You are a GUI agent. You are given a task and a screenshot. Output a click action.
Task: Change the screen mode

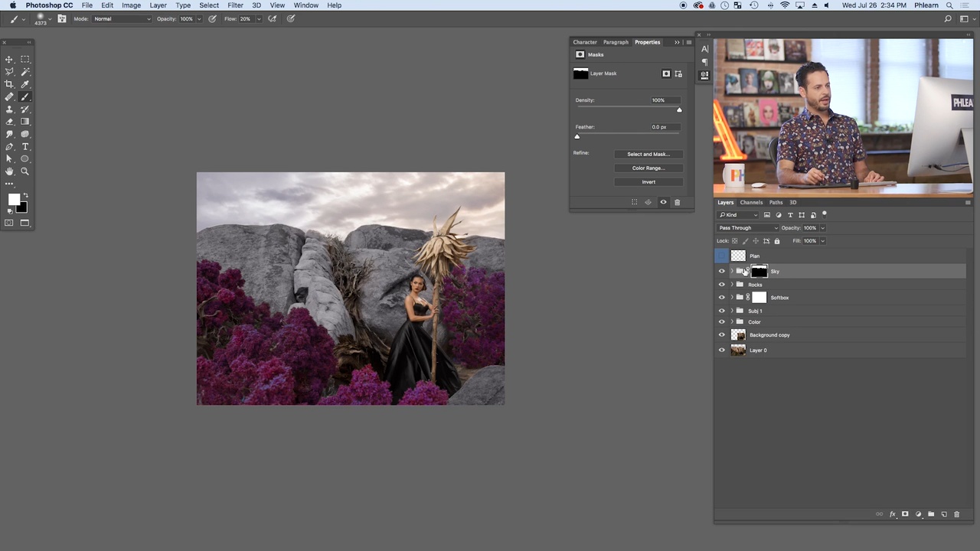pos(24,223)
